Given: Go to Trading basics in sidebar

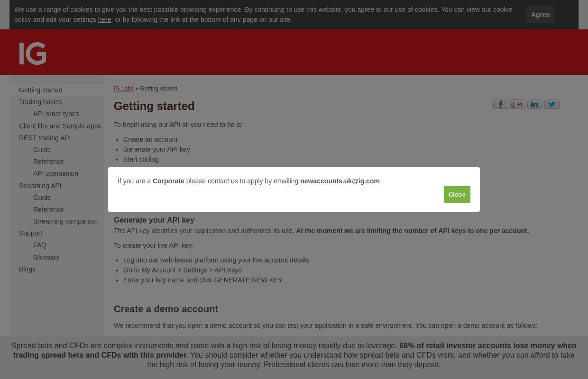Looking at the screenshot, I should [40, 102].
